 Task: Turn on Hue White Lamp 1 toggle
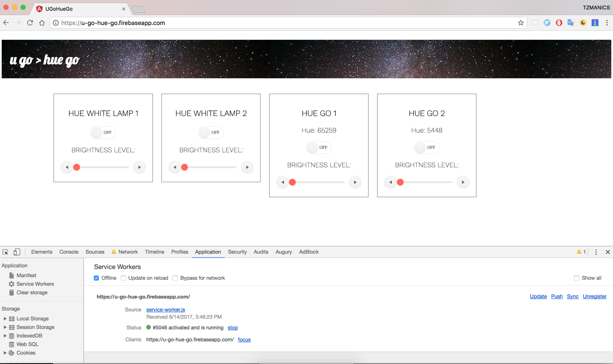pyautogui.click(x=103, y=132)
